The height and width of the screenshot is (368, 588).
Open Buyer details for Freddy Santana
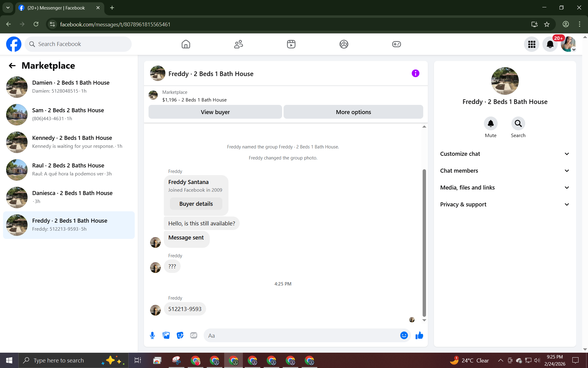tap(196, 204)
